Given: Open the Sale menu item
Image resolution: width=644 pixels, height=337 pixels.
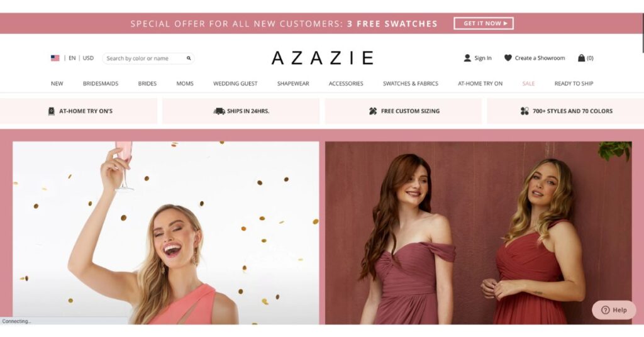Looking at the screenshot, I should (x=528, y=84).
